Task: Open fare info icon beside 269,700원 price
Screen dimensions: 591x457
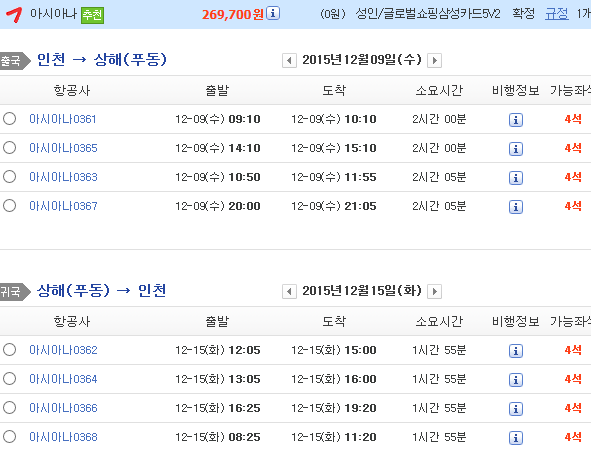Action: (273, 13)
